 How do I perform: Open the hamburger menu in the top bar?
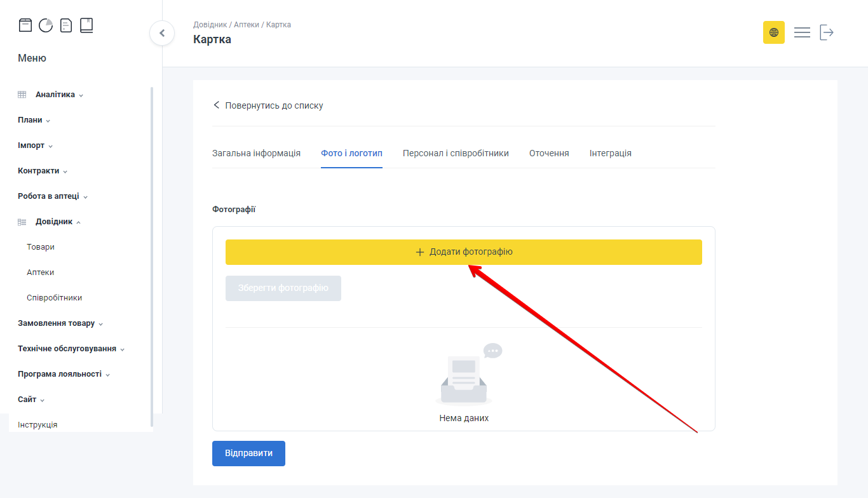tap(802, 32)
